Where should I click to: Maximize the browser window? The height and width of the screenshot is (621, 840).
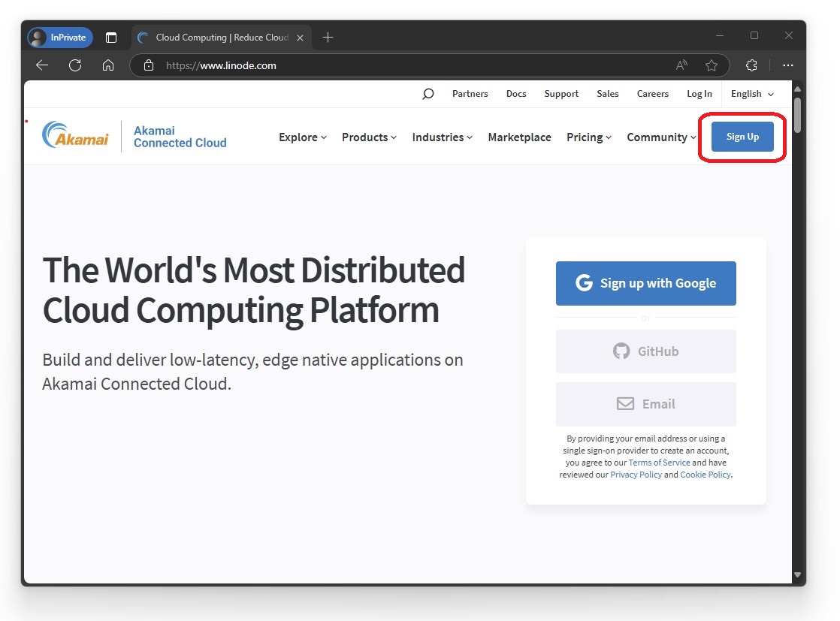pyautogui.click(x=754, y=35)
